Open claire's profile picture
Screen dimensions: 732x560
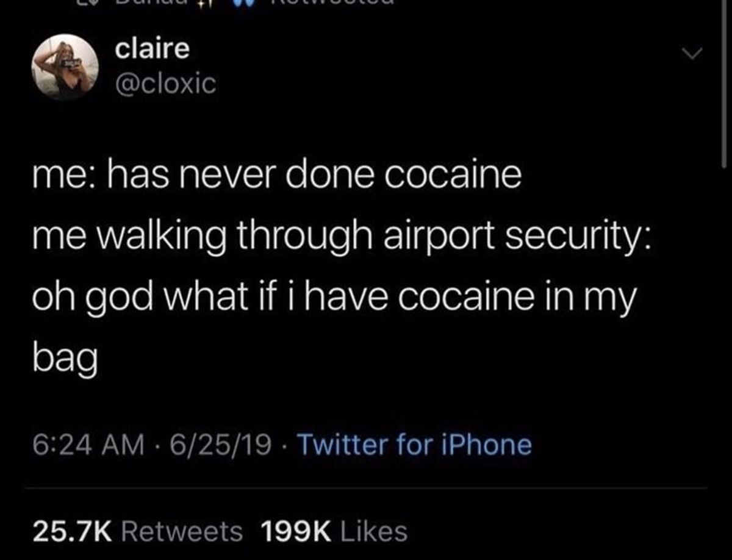65,66
